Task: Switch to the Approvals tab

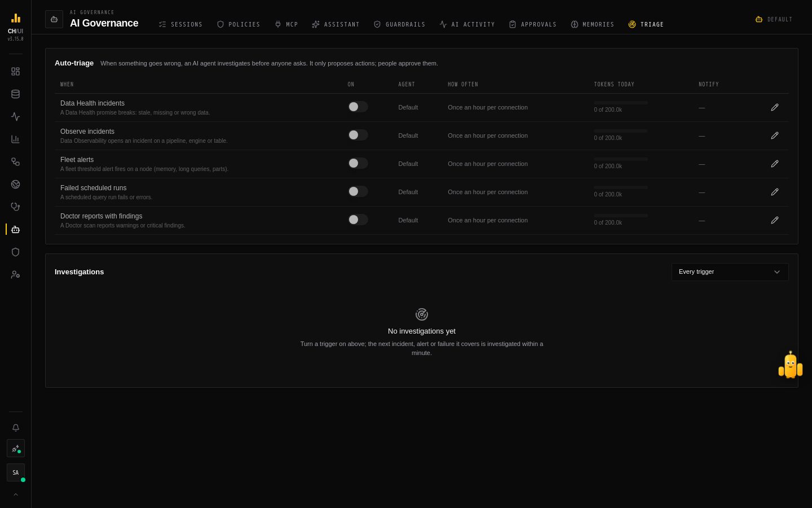Action: 532,24
